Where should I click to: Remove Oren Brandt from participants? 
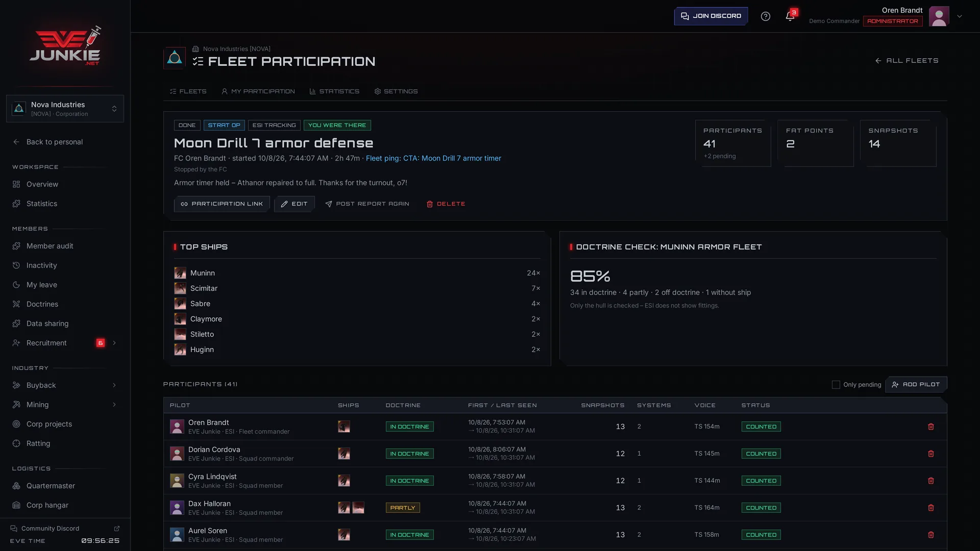click(931, 427)
